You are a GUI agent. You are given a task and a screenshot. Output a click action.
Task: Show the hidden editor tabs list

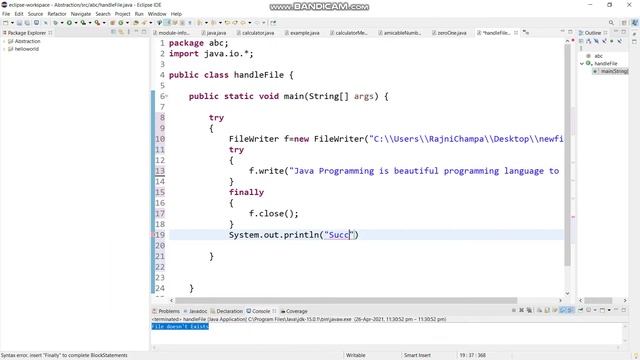point(526,33)
